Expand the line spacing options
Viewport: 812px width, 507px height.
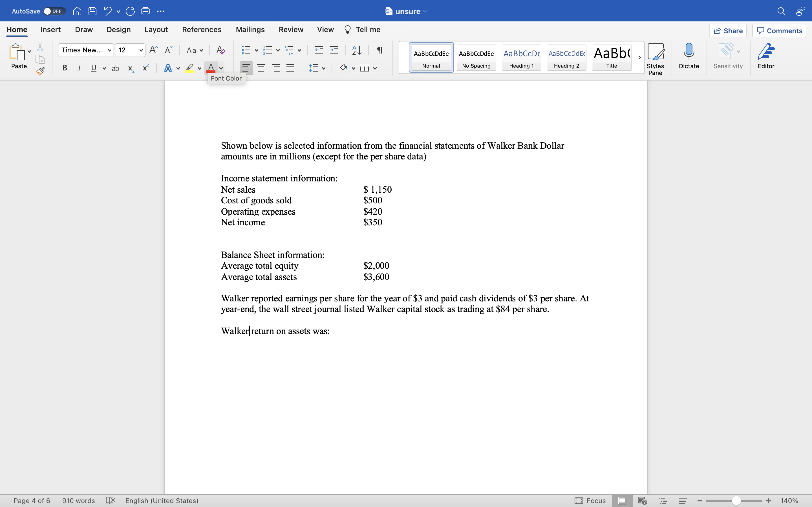tap(324, 68)
